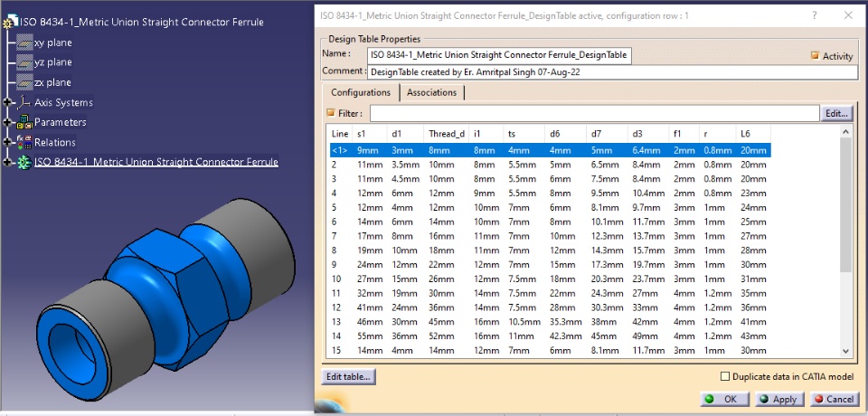868x416 pixels.
Task: Click the Apply button
Action: (x=778, y=399)
